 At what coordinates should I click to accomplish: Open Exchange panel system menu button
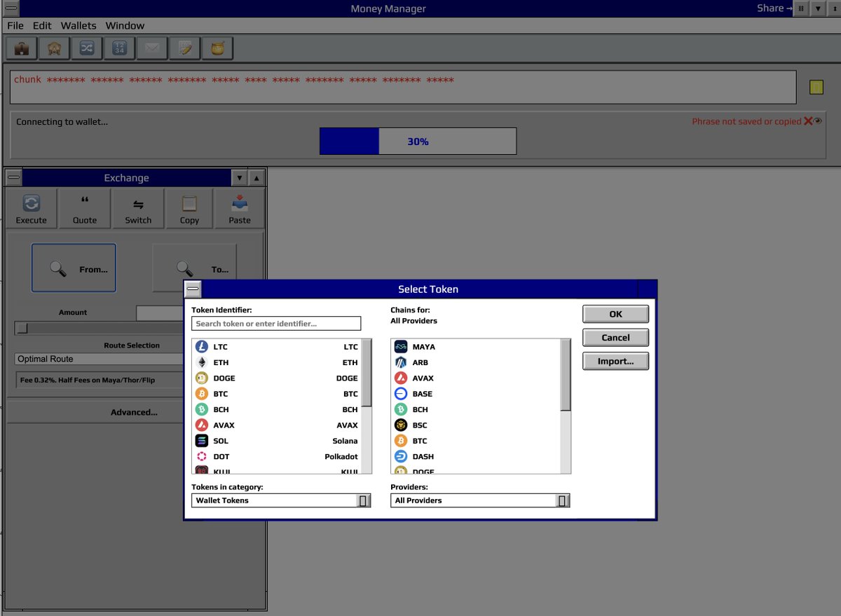13,178
